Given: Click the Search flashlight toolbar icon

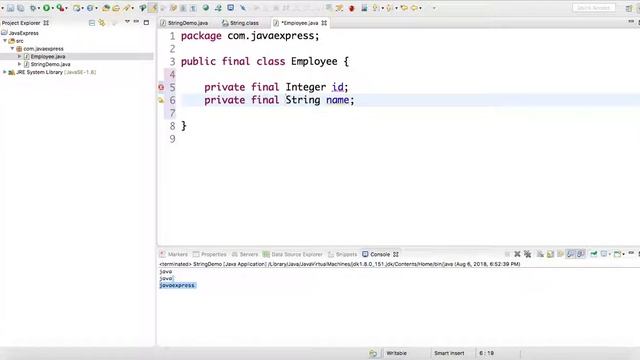Looking at the screenshot, I should pos(127,8).
